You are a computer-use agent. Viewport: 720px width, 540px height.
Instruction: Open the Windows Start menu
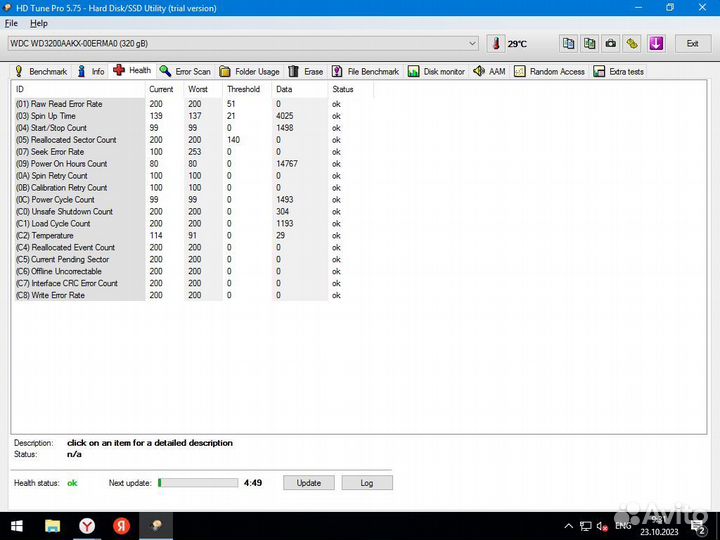point(17,526)
